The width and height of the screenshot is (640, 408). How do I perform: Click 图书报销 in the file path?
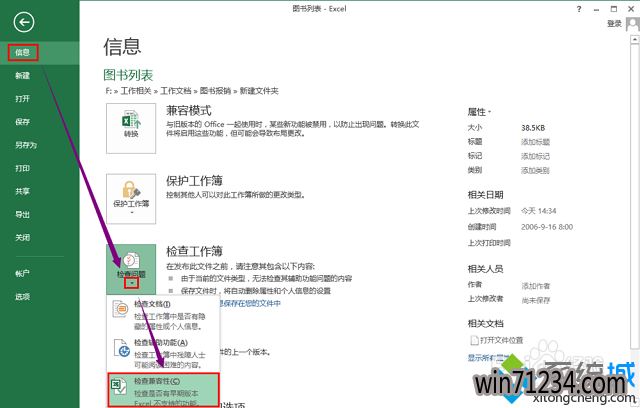(x=216, y=91)
